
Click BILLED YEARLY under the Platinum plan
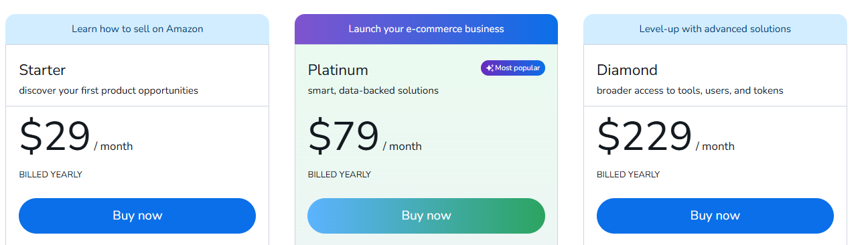point(340,175)
